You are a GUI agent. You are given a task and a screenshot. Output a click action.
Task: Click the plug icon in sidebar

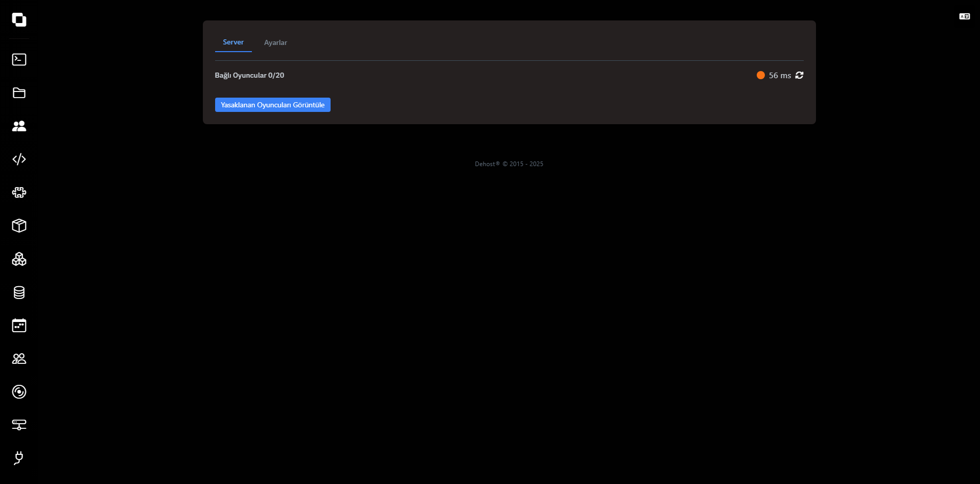pos(19,458)
